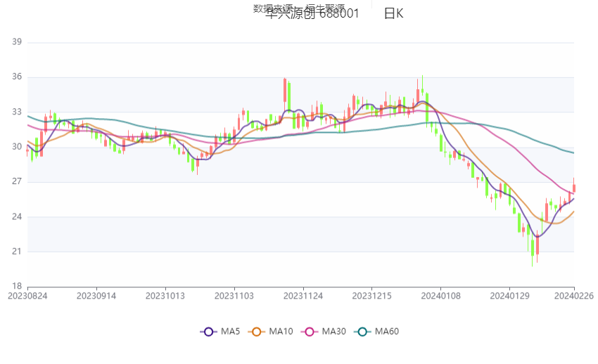Click the y-axis value 24

[x=17, y=217]
